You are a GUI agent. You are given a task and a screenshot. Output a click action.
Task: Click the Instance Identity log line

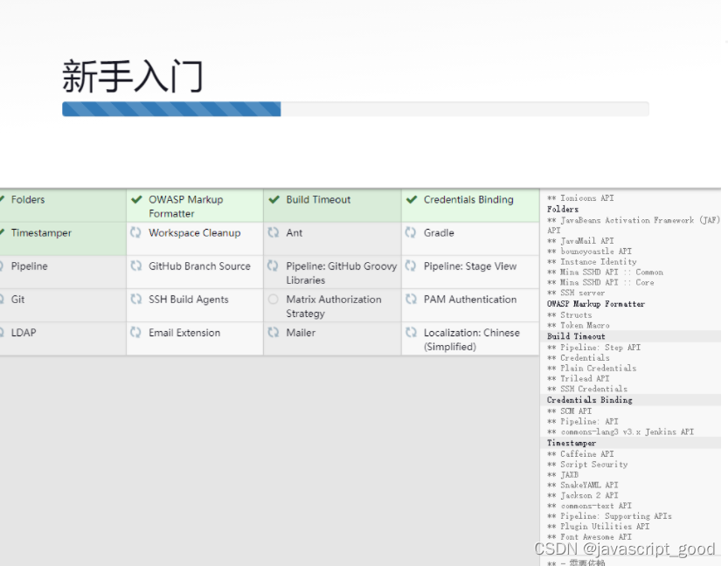click(592, 262)
